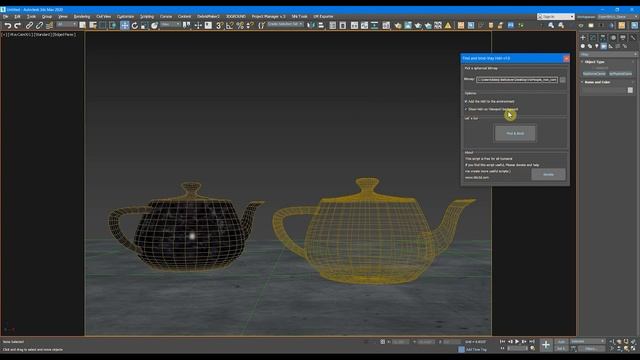Open the Create Selection Set dropdown
This screenshot has height=360, width=640.
[285, 24]
